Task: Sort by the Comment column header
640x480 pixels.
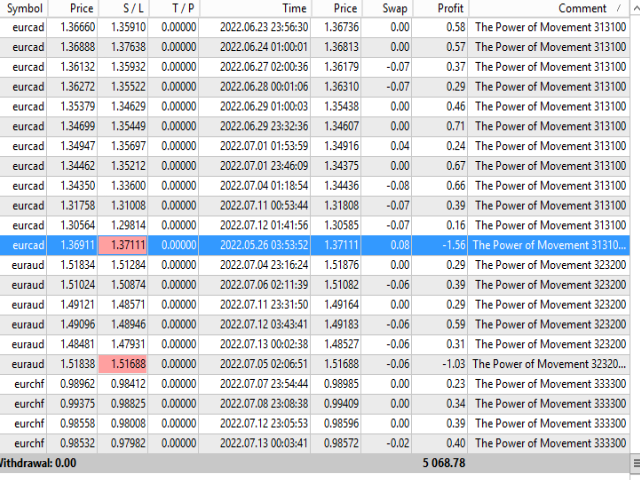Action: [582, 8]
